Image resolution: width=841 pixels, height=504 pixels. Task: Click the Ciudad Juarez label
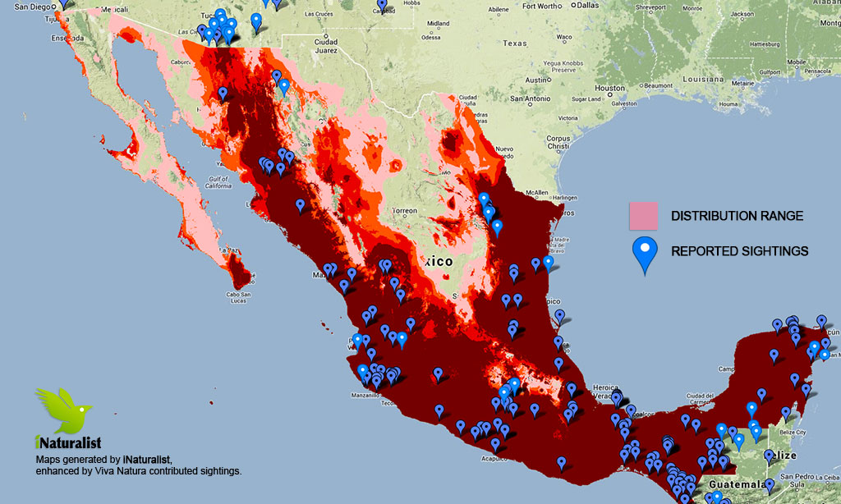tap(326, 46)
